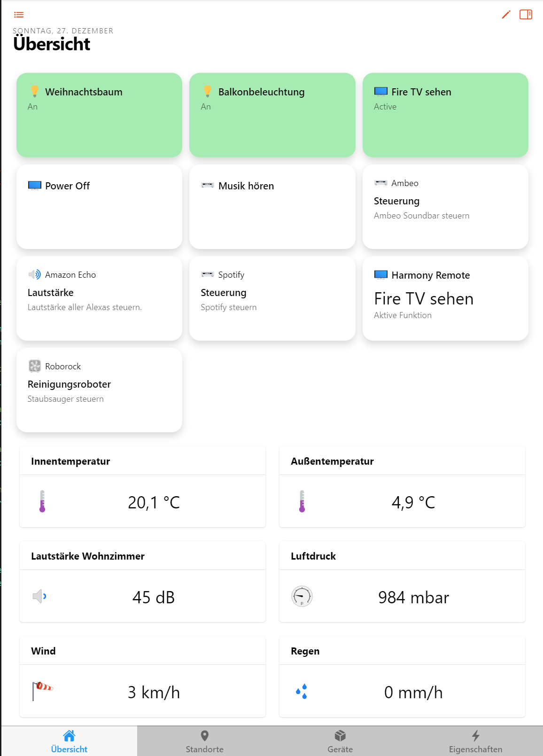
Task: Click the Innentemperatur thermometer icon
Action: 42,501
